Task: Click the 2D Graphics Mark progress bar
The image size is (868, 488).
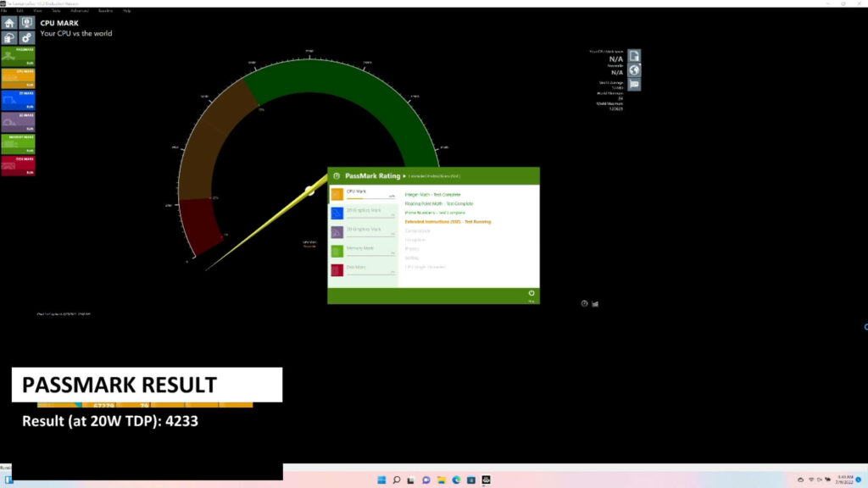Action: pos(370,217)
